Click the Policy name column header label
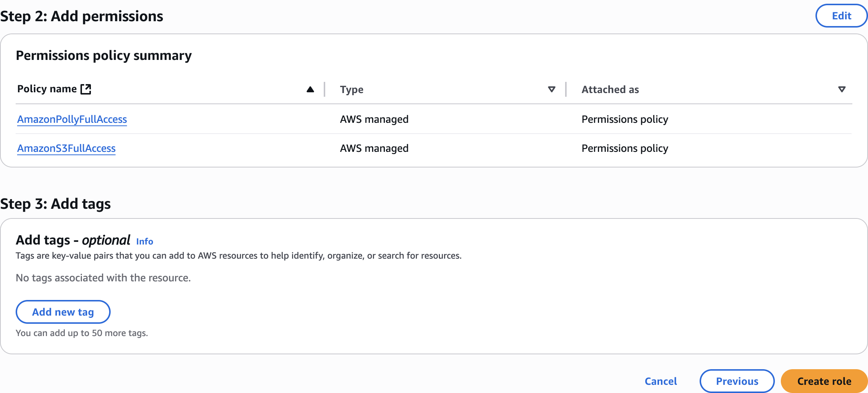This screenshot has height=393, width=868. tap(47, 89)
